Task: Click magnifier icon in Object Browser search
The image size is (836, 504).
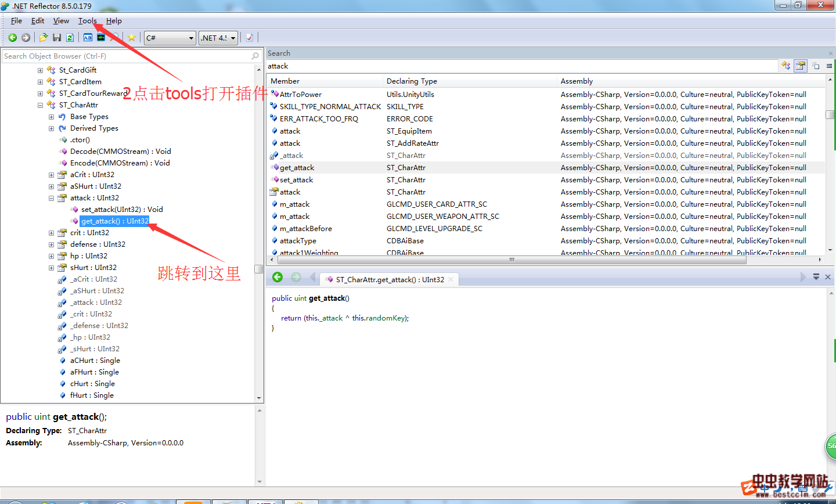Action: 255,56
